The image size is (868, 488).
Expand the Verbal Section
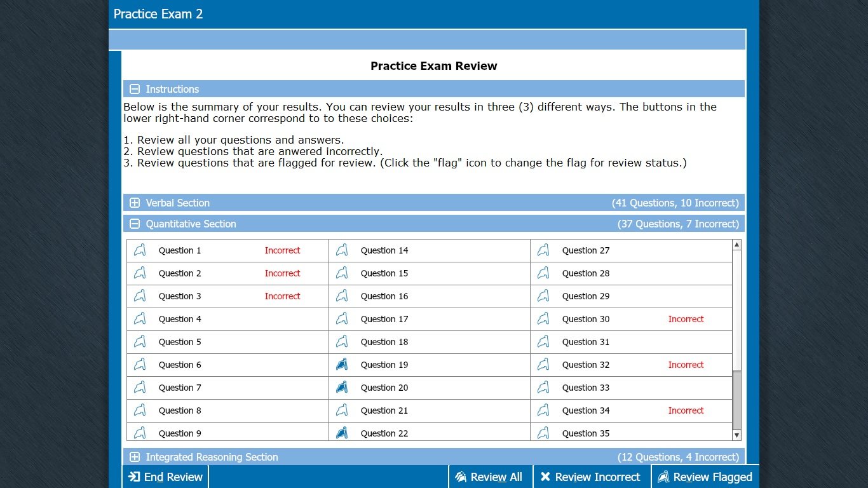[135, 203]
